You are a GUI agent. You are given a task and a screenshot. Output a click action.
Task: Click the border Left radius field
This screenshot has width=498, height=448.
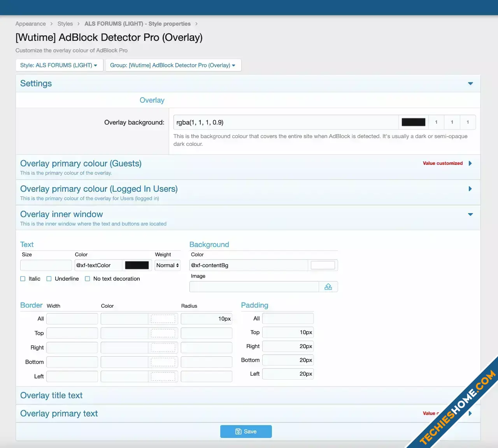pyautogui.click(x=207, y=376)
